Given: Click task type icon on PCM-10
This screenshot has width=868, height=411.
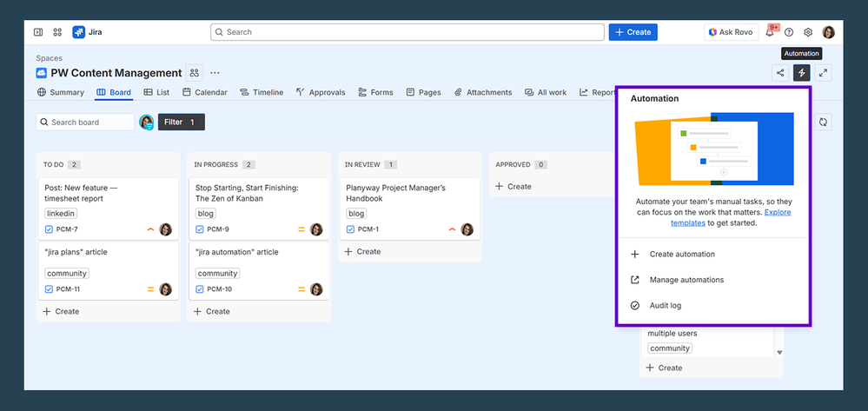Looking at the screenshot, I should (x=199, y=289).
